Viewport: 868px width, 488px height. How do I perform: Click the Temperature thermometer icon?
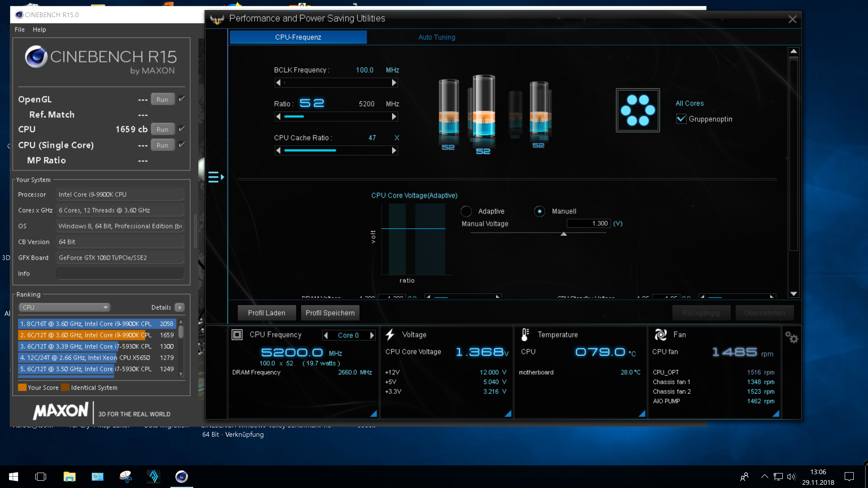pyautogui.click(x=525, y=334)
